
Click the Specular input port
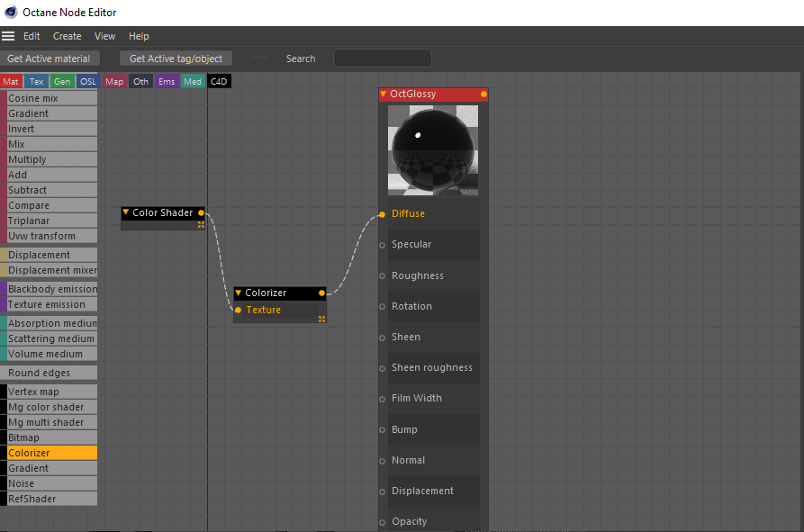coord(382,245)
